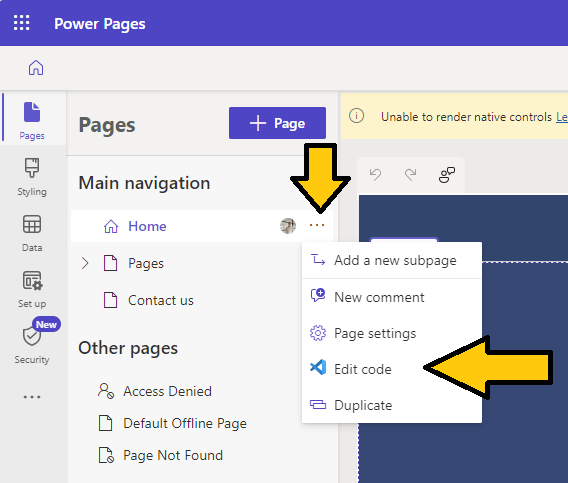Click the VS Code icon beside Edit code
The image size is (568, 483).
318,367
